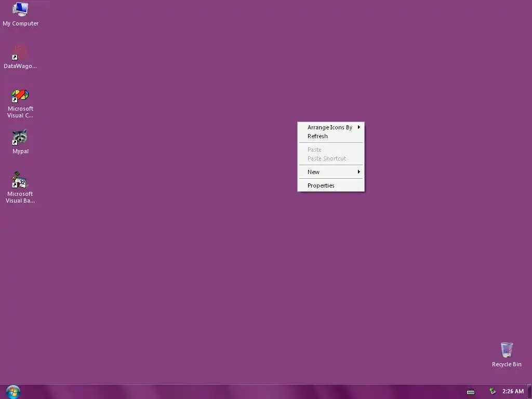Viewport: 532px width, 399px height.
Task: Open Arrange Icons By submenu
Action: 331,127
